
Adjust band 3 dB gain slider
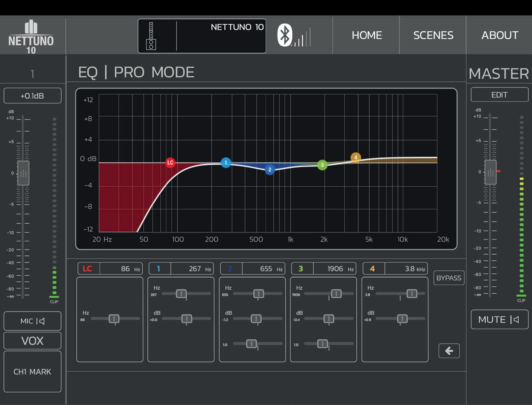(x=329, y=319)
